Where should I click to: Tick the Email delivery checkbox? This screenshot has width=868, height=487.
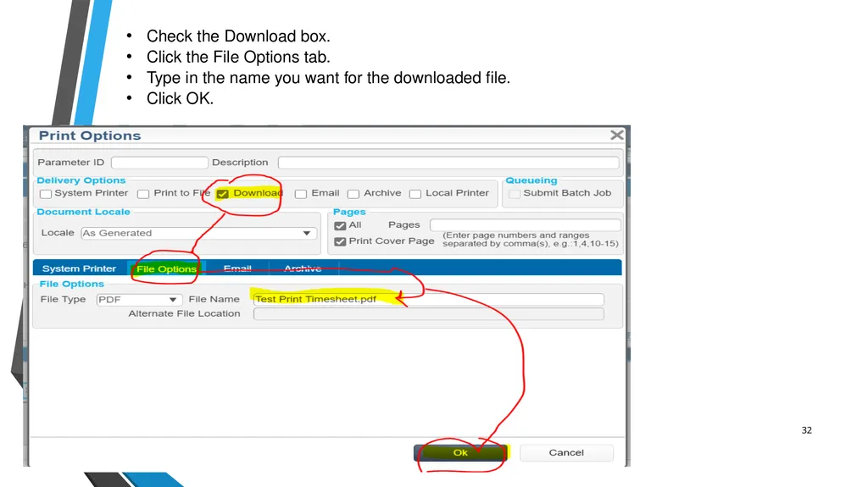click(x=301, y=194)
